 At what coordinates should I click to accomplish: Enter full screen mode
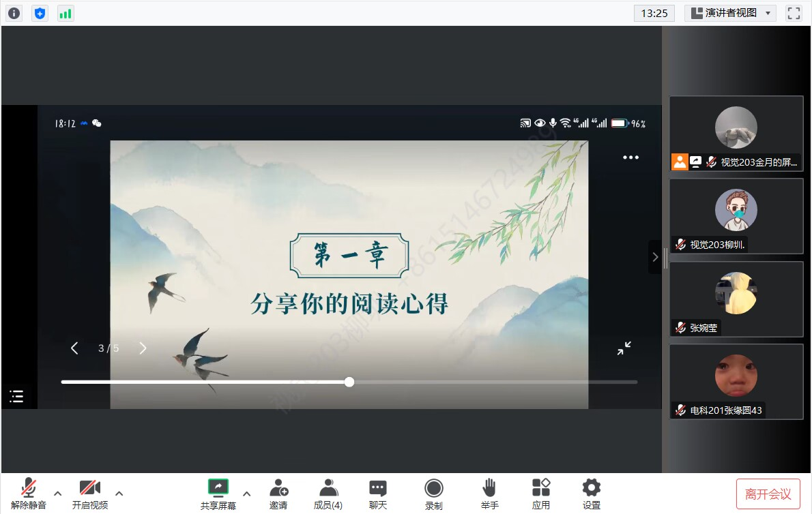tap(794, 13)
